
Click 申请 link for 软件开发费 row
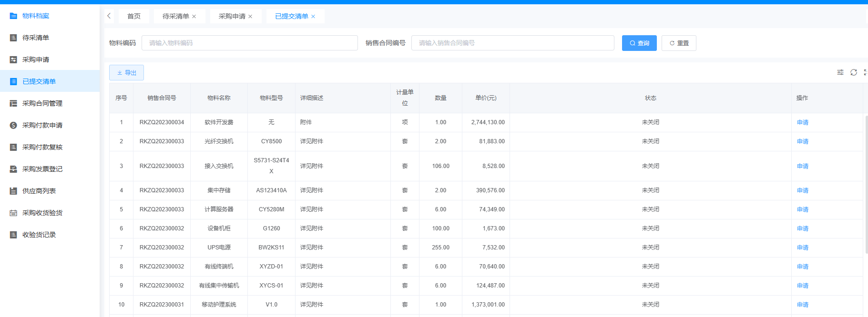click(x=802, y=122)
